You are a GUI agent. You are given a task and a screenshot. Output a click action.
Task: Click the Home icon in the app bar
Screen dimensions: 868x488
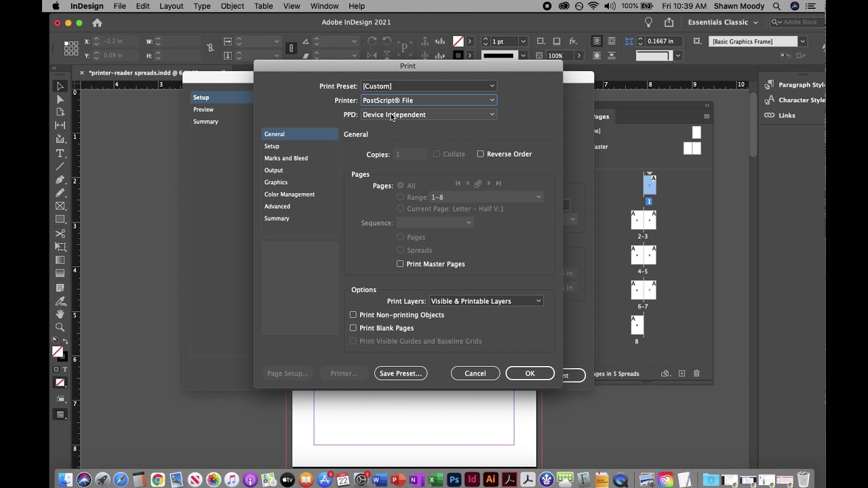pyautogui.click(x=97, y=22)
